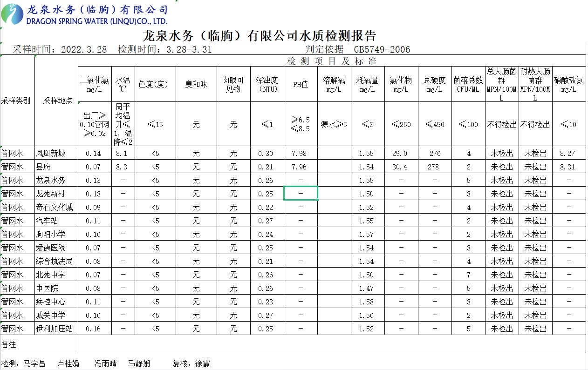The width and height of the screenshot is (588, 370).
Task: Click the 耗氧量 mg/L header cell
Action: point(367,84)
